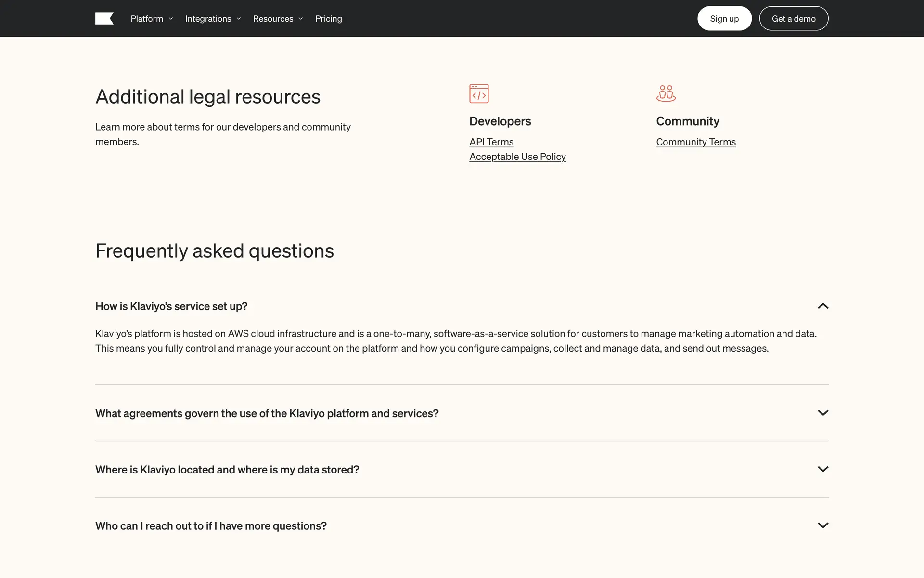Click the "Where is Klaviyo located" question
The height and width of the screenshot is (578, 924).
coord(227,470)
